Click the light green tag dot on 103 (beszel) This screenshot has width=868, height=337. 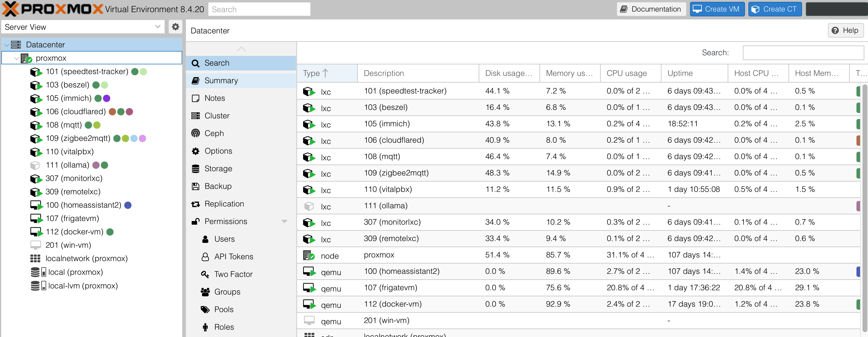click(x=104, y=85)
